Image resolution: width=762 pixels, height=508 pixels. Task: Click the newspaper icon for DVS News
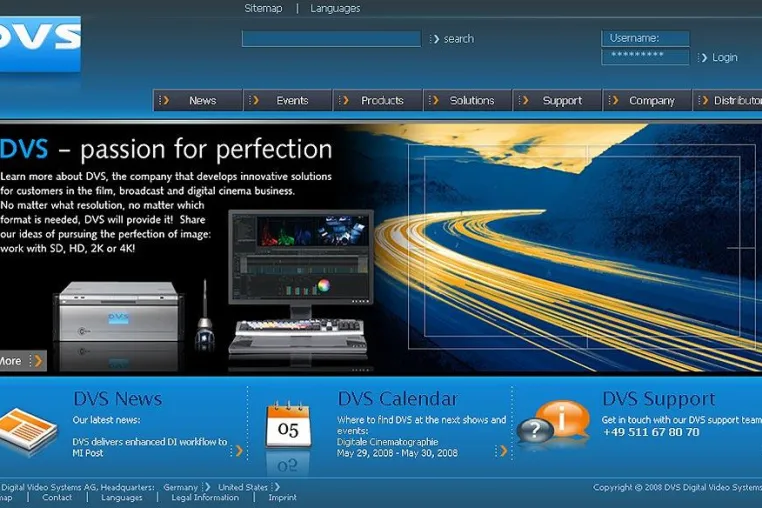(x=28, y=430)
